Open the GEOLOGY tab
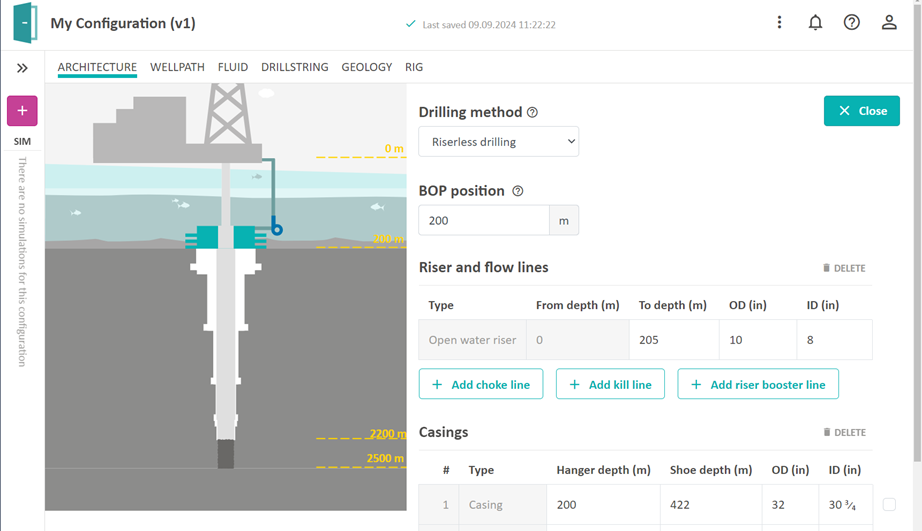Screen dimensions: 922x531 click(366, 67)
